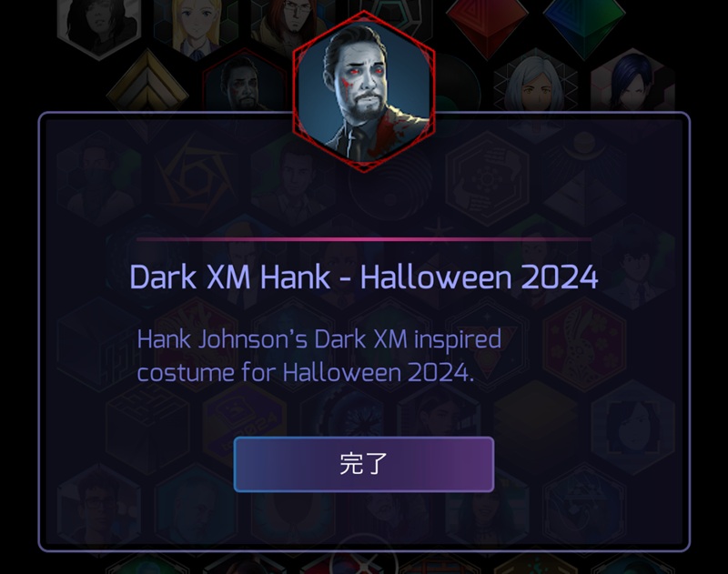This screenshot has height=574, width=728.
Task: Select the Dark XM Hank avatar badge
Action: [364, 91]
